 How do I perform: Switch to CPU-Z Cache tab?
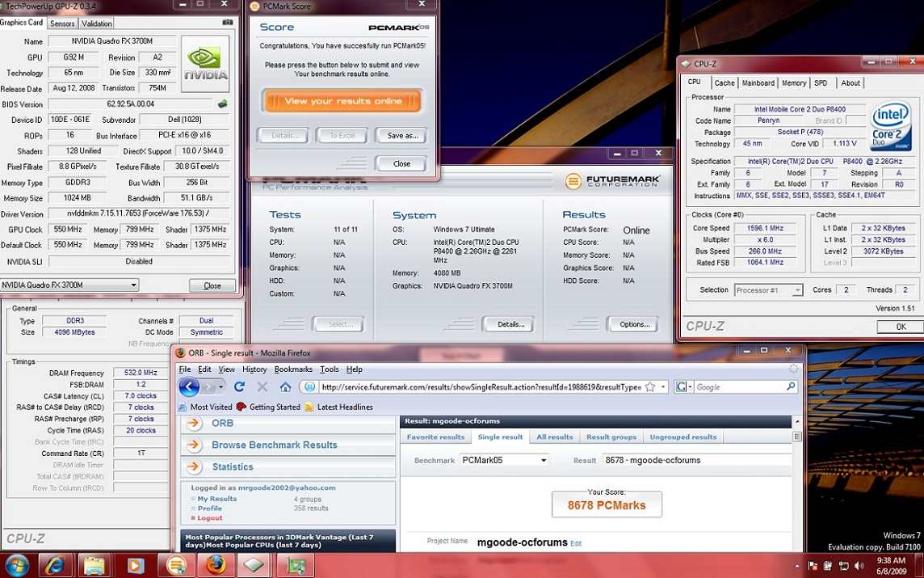coord(724,83)
